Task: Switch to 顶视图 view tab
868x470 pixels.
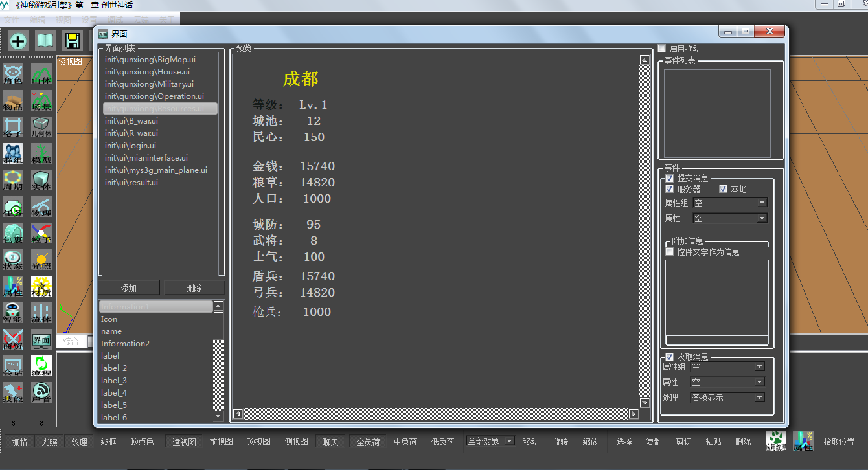Action: tap(258, 442)
